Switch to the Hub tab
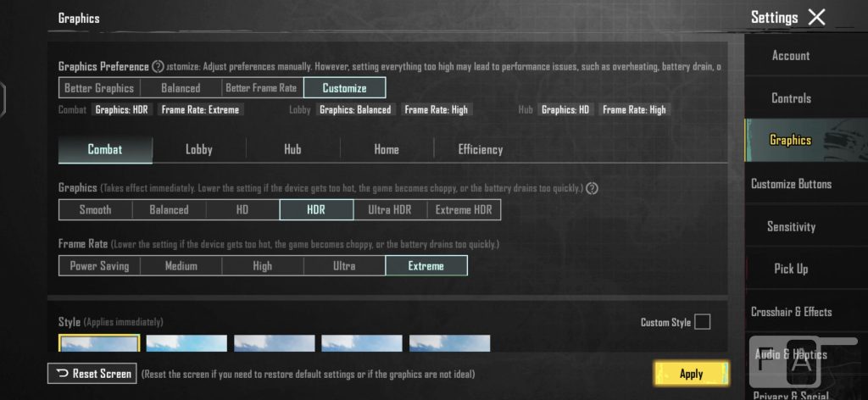 tap(292, 150)
